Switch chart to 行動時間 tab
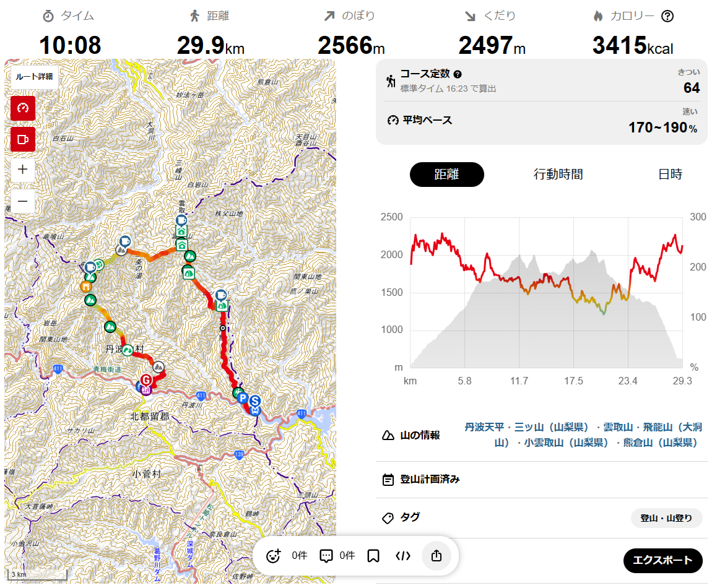712x588 pixels. (558, 175)
